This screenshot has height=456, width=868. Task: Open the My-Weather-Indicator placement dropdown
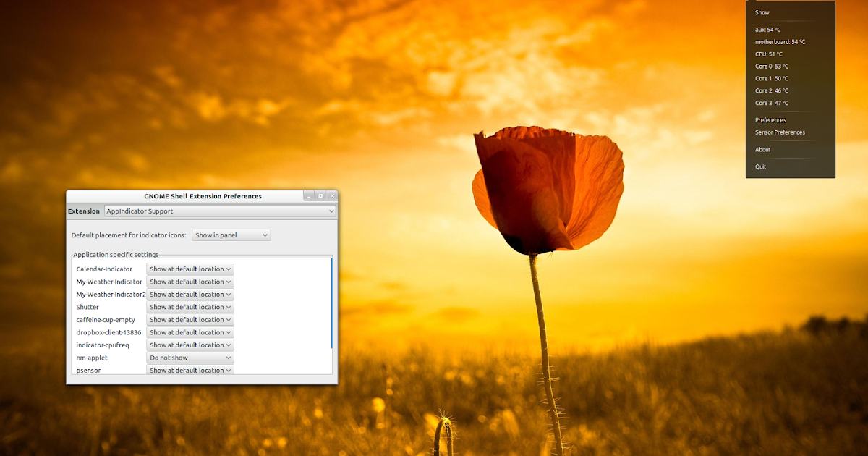(190, 281)
